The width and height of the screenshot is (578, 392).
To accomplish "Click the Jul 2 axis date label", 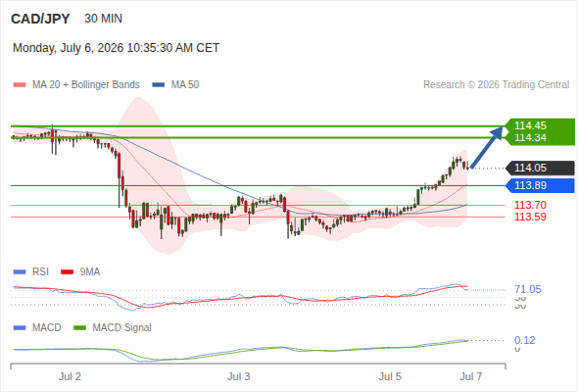I will click(x=70, y=377).
